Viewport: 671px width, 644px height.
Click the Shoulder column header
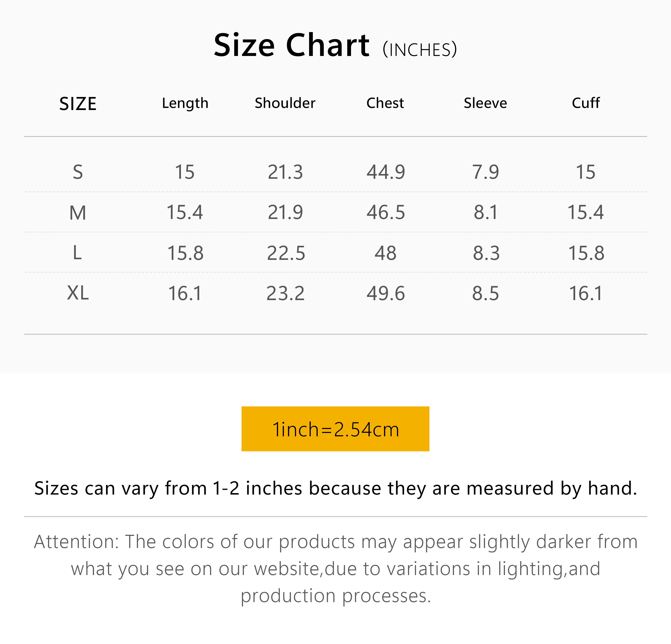click(285, 103)
